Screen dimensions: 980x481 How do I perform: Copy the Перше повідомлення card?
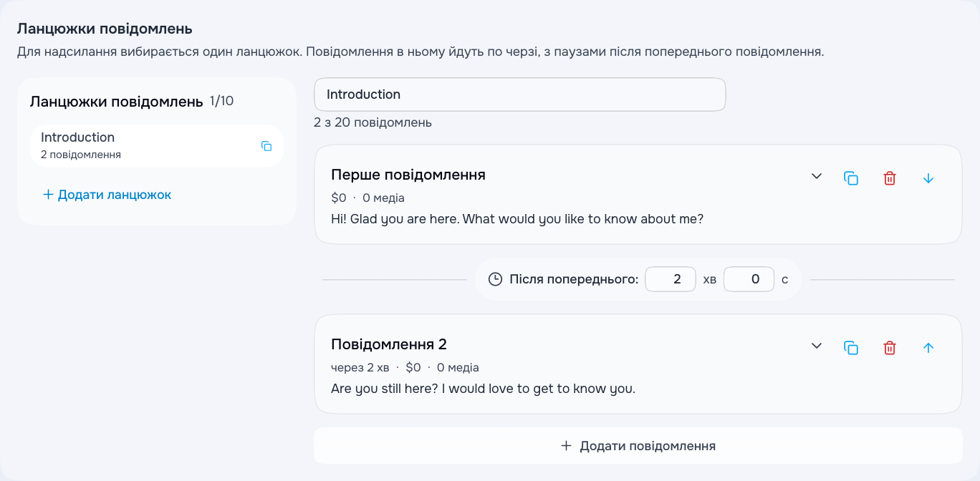click(x=851, y=178)
